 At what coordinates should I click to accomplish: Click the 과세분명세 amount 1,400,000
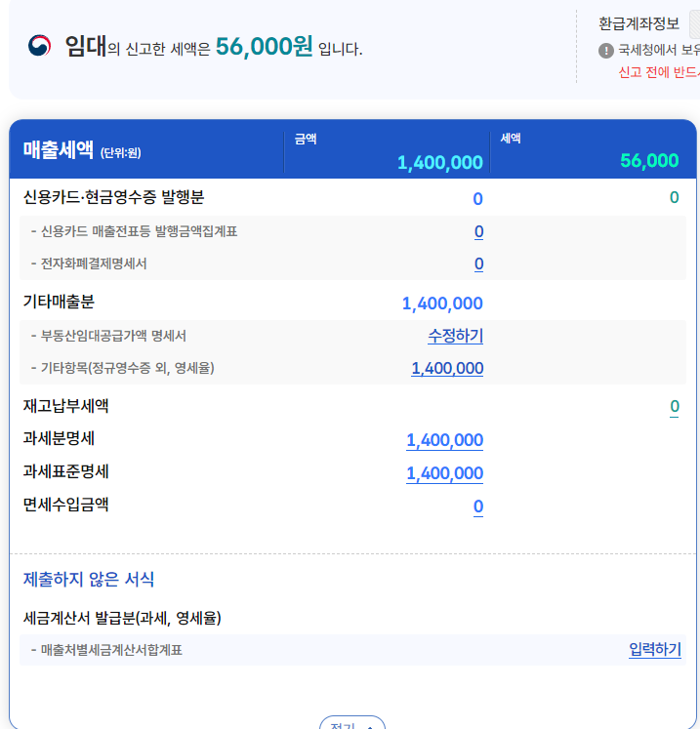(x=444, y=440)
